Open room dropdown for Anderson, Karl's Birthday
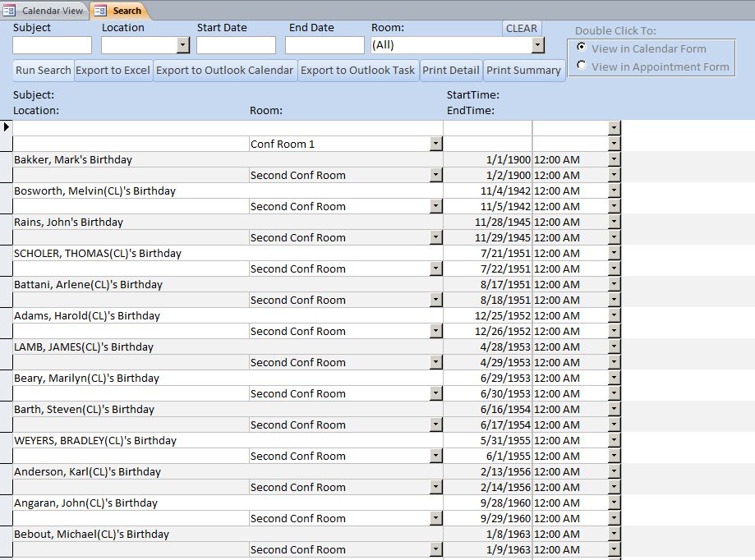The image size is (755, 560). pos(435,487)
